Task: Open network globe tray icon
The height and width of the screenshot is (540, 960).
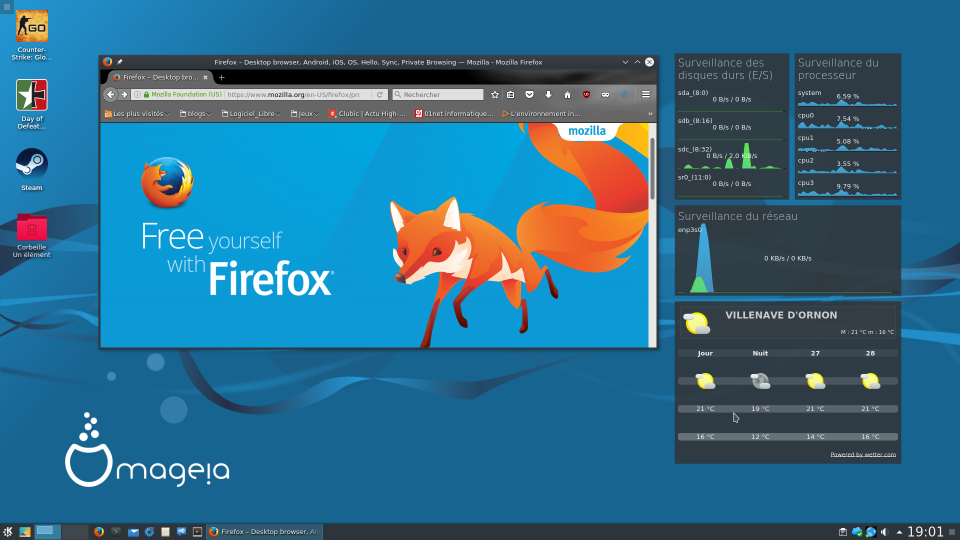Action: (x=871, y=532)
